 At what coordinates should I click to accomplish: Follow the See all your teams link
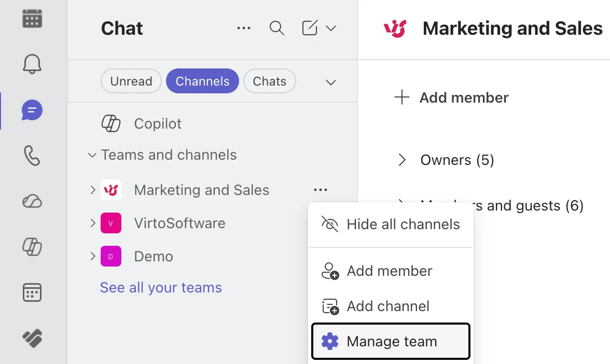161,287
